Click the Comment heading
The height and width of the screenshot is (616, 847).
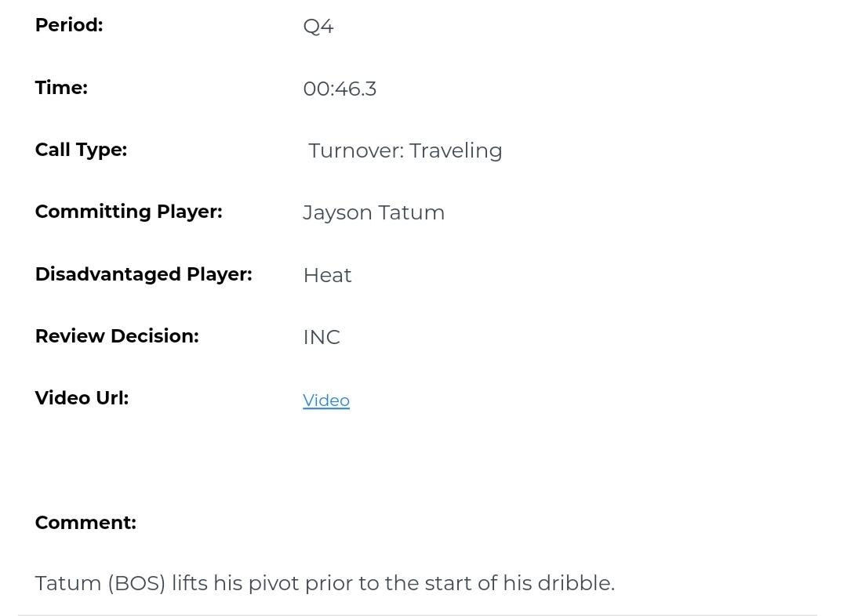click(x=85, y=523)
